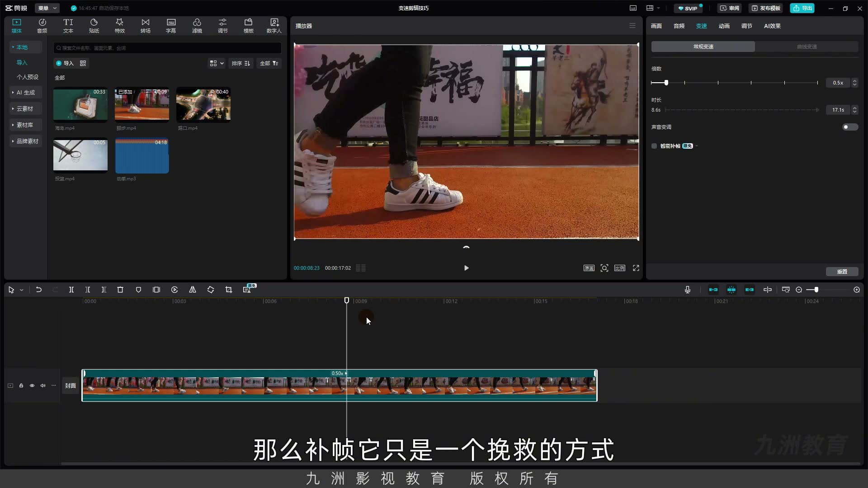This screenshot has width=868, height=488.
Task: Open the 字幕 captions panel
Action: (171, 26)
